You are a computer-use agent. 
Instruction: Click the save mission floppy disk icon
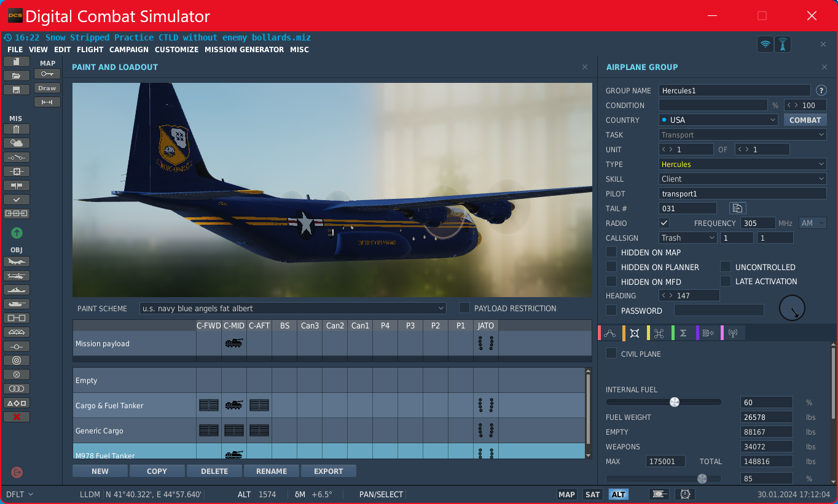point(17,90)
